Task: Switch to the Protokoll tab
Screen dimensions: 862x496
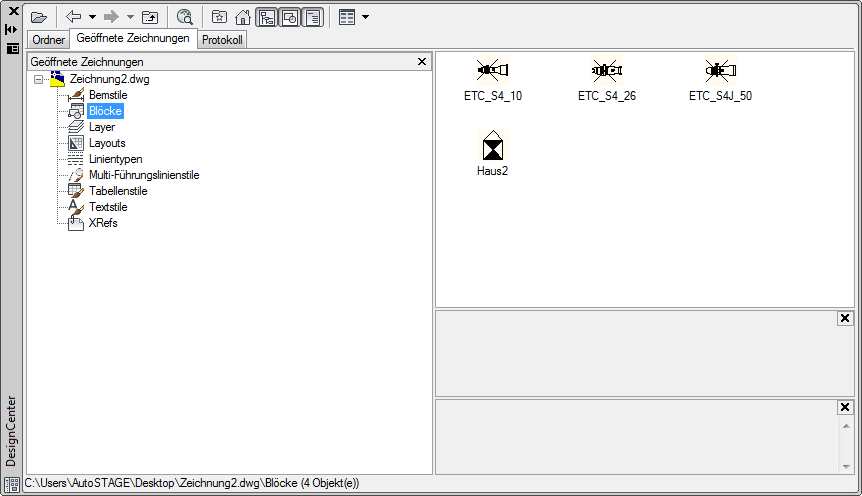Action: pyautogui.click(x=222, y=40)
